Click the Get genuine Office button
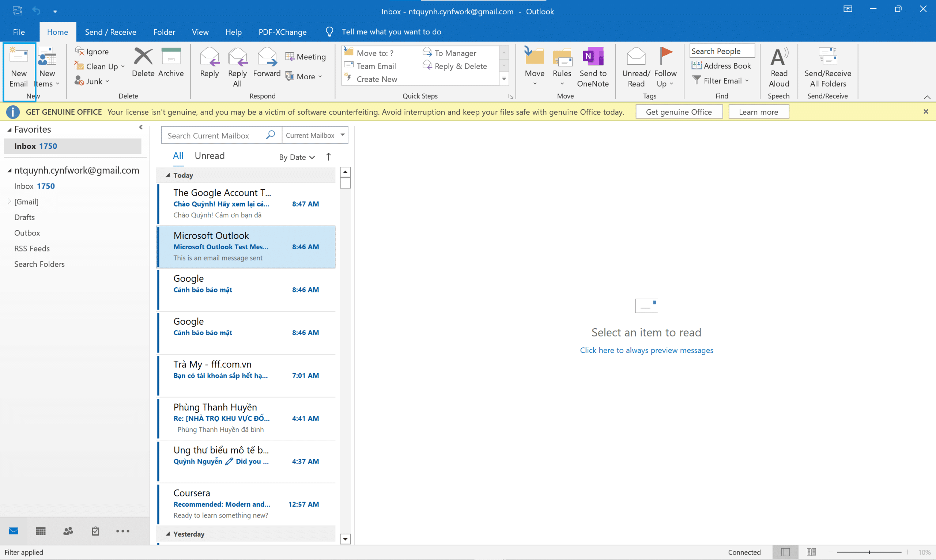The height and width of the screenshot is (560, 936). (679, 112)
